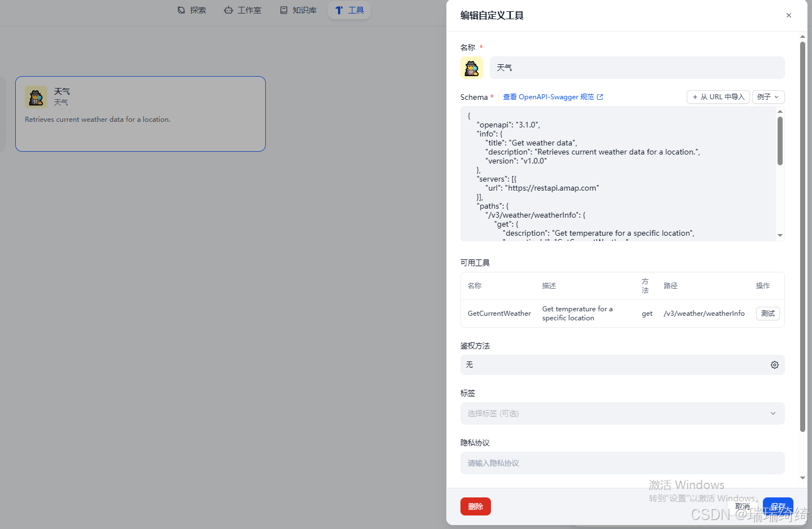
Task: Save the custom tool with 保存 button
Action: click(x=778, y=506)
